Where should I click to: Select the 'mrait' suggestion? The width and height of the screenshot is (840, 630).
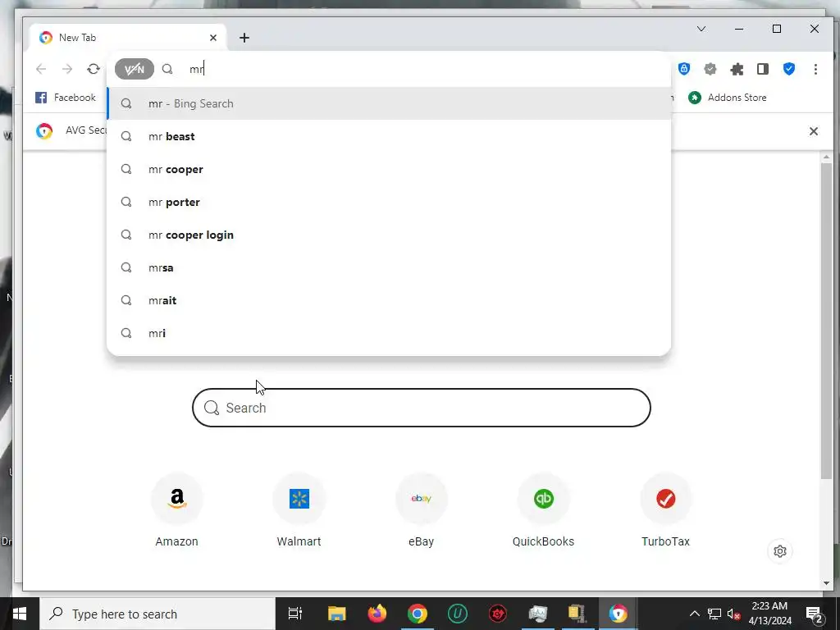click(389, 300)
